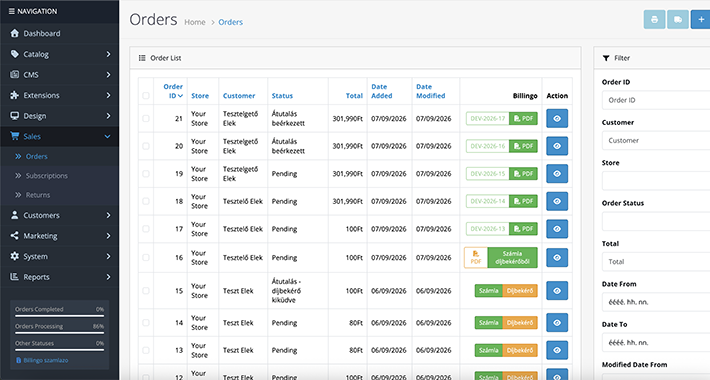Screen dimensions: 710x380
Task: Click the Catalog tag icon
Action: (14, 54)
